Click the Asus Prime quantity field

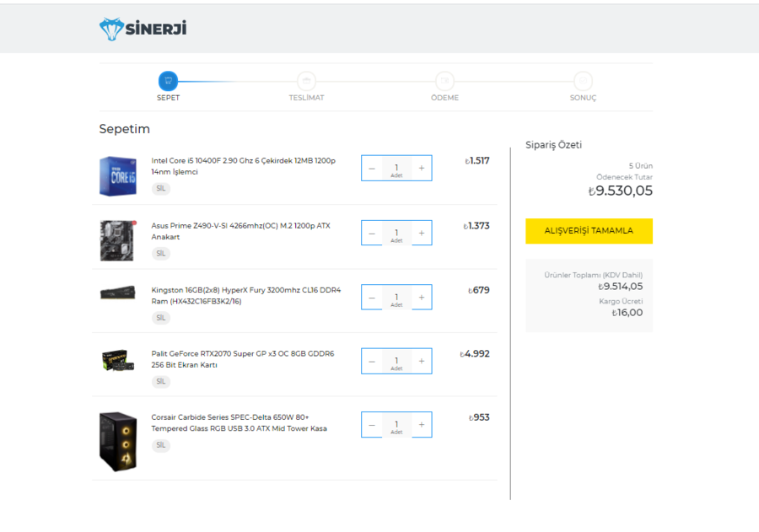click(396, 234)
